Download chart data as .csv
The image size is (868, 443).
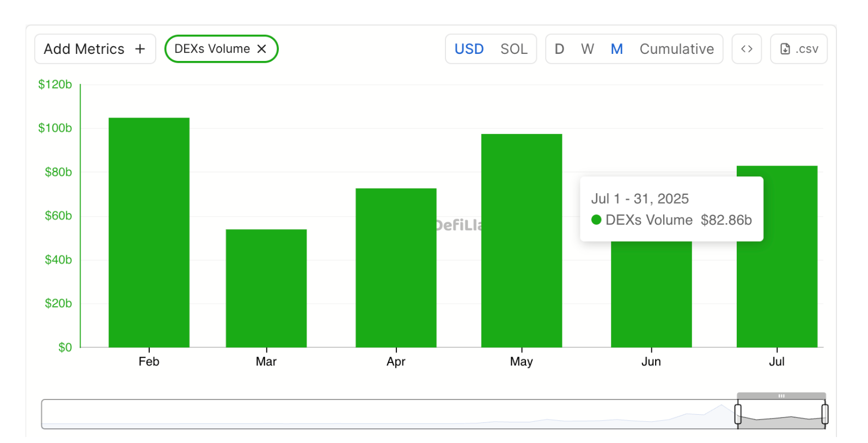point(798,49)
